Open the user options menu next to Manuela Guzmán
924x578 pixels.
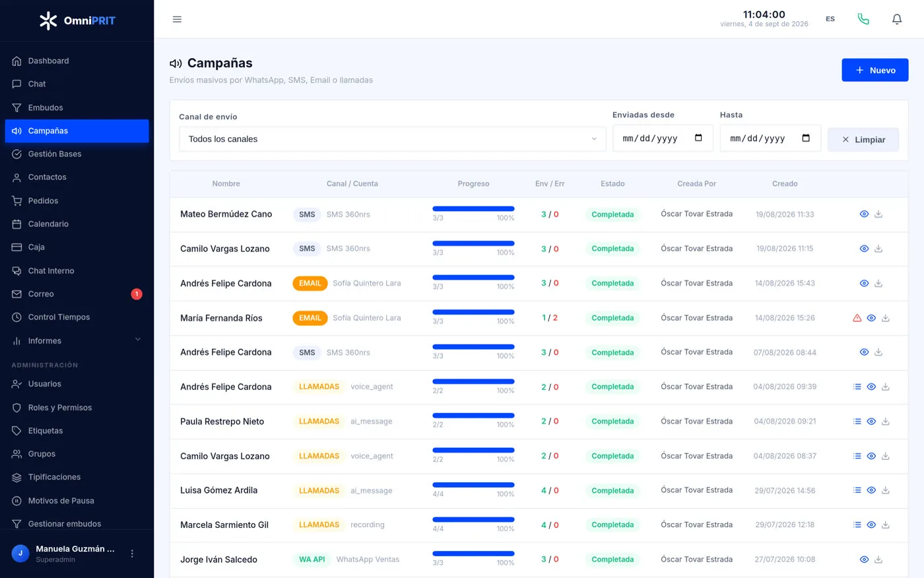tap(132, 554)
